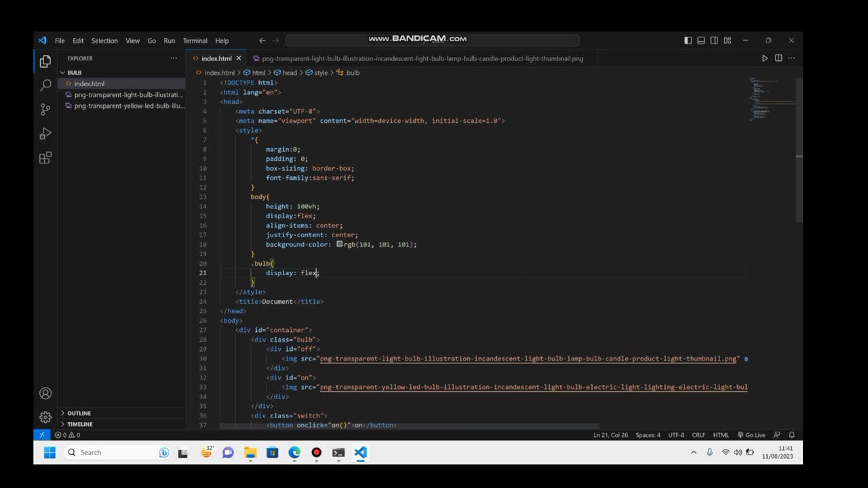The image size is (868, 488).
Task: Open the Run menu
Action: pos(169,41)
